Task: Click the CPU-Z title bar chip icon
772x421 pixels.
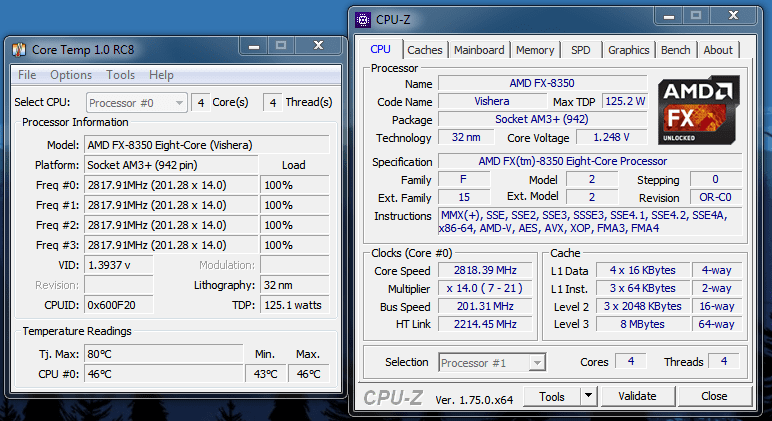Action: [363, 20]
